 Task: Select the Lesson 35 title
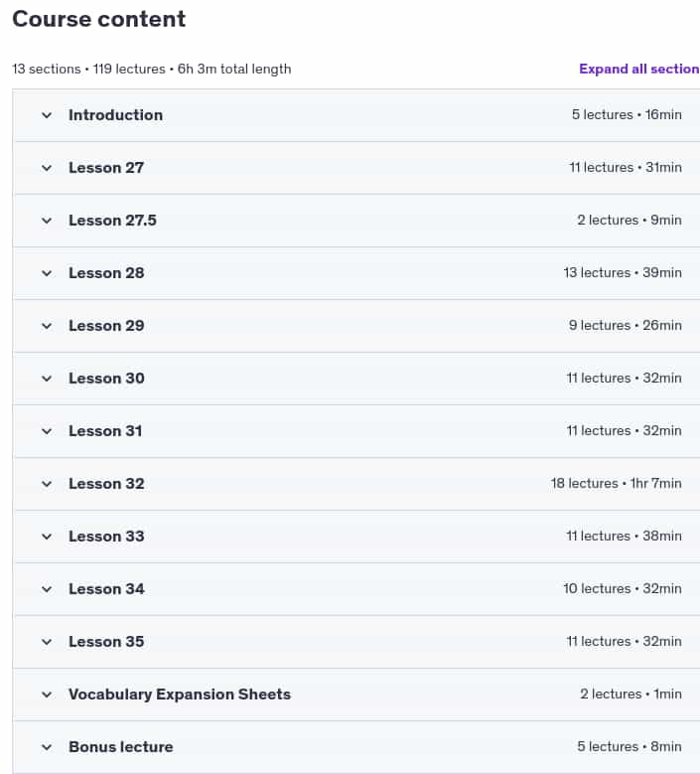pos(106,642)
